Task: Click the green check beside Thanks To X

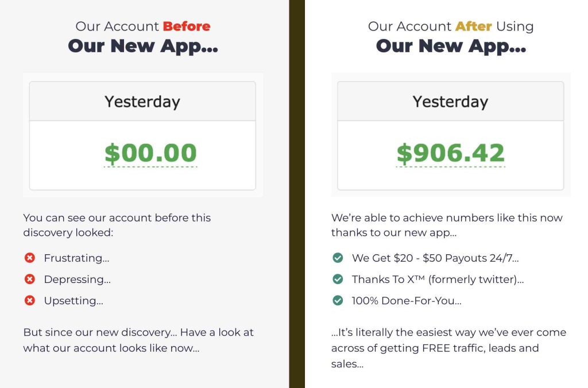Action: [338, 280]
